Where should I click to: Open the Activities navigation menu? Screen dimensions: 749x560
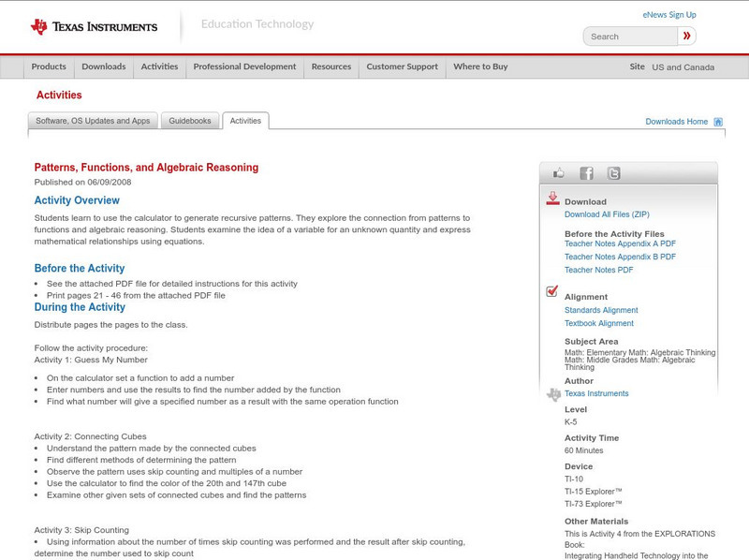pos(159,66)
